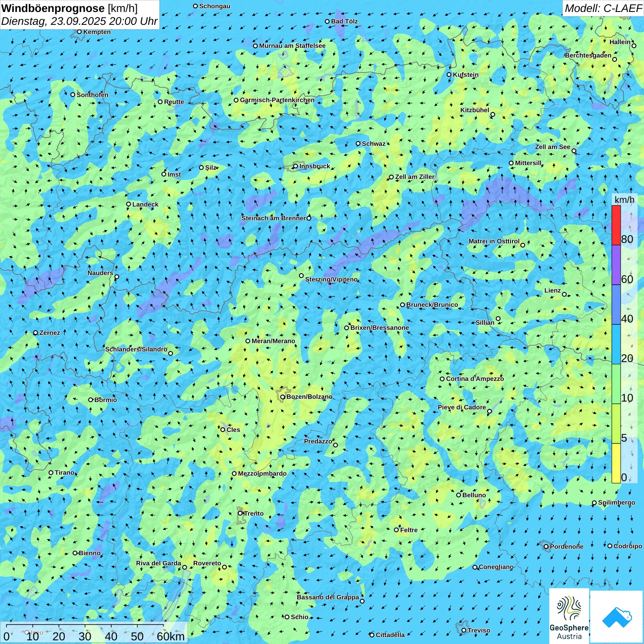Click the Bassano del Grappa label

(x=328, y=597)
